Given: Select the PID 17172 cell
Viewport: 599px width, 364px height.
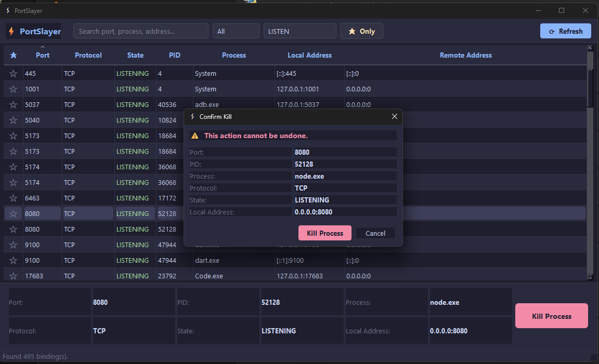Looking at the screenshot, I should click(x=170, y=198).
